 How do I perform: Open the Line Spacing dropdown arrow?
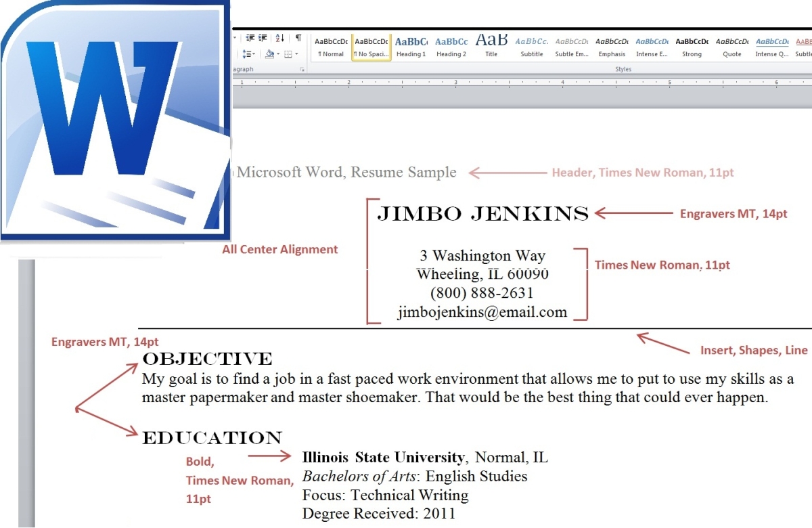click(254, 54)
